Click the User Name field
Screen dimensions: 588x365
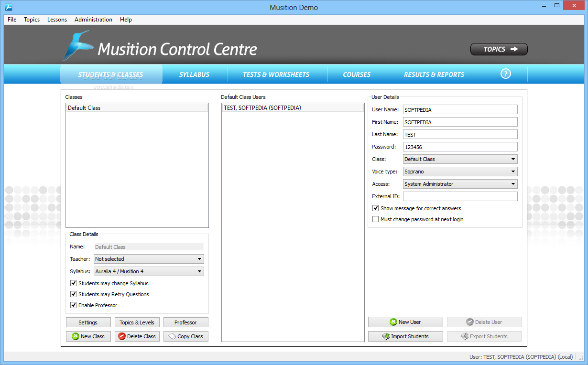pos(460,110)
